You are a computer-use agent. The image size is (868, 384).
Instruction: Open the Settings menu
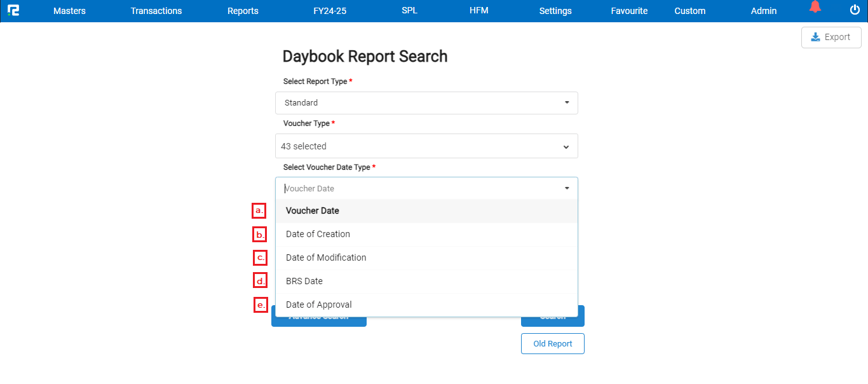pyautogui.click(x=555, y=11)
